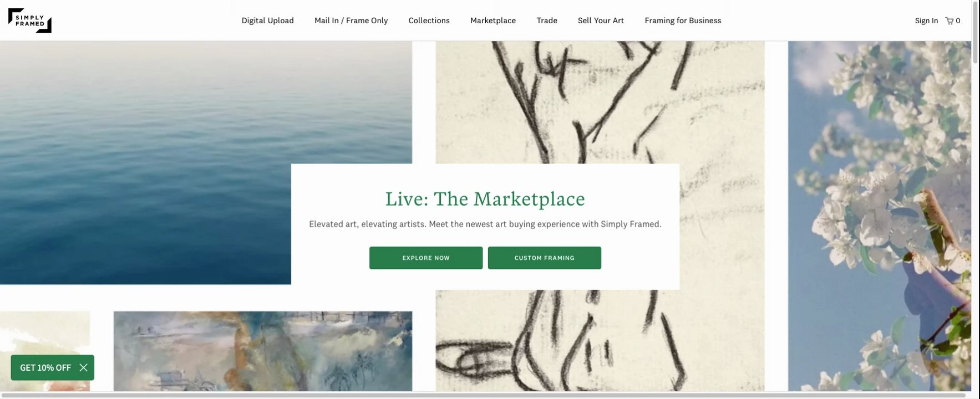
Task: Open the shopping cart icon
Action: 949,21
